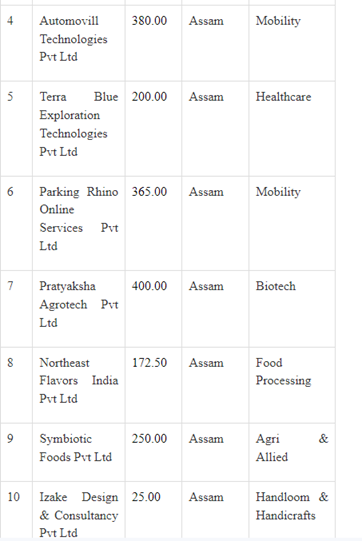Image resolution: width=362 pixels, height=541 pixels.
Task: Click the 250.00 amount cell
Action: pos(153,452)
